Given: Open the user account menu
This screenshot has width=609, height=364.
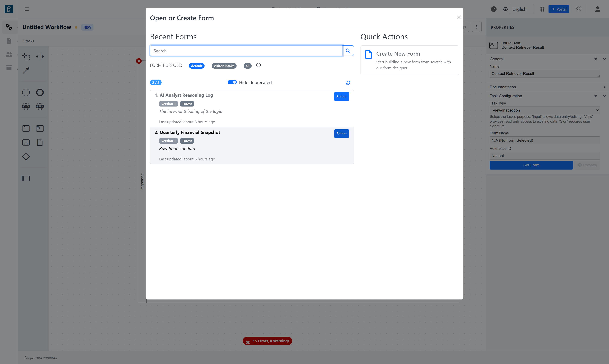Looking at the screenshot, I should 597,9.
